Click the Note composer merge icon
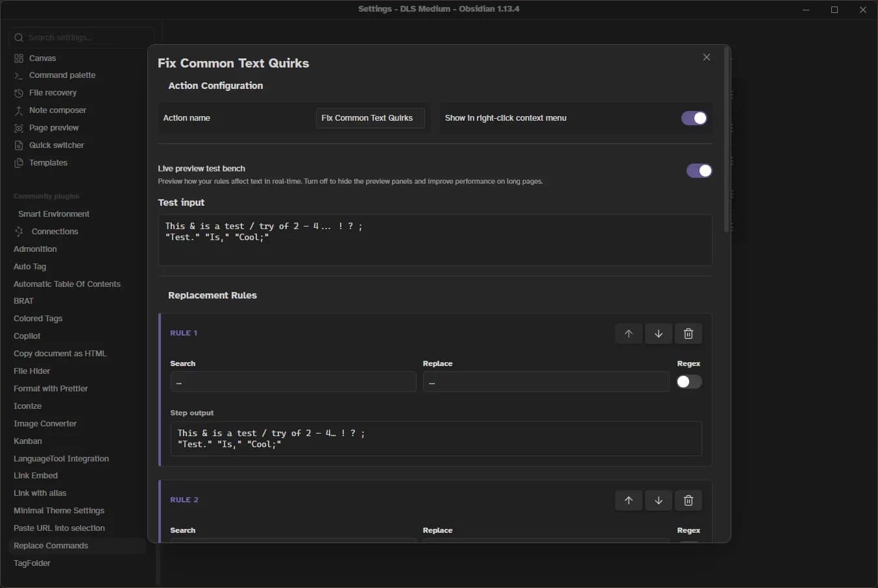This screenshot has width=878, height=588. 19,110
